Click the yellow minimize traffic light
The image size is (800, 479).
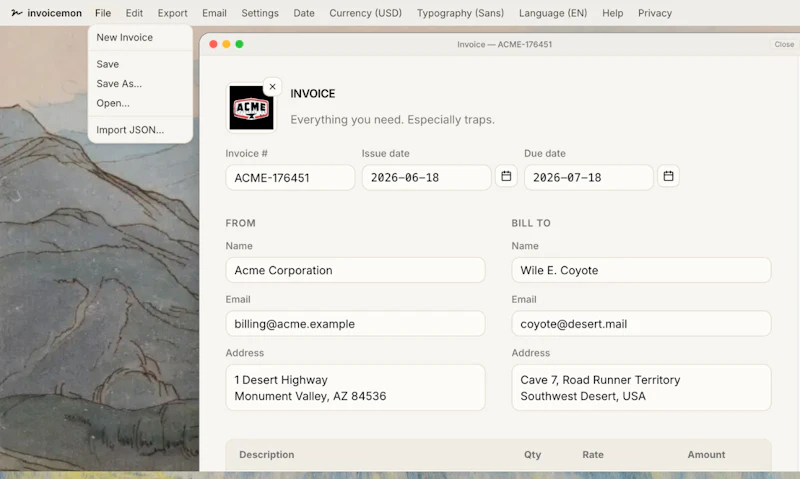coord(226,44)
